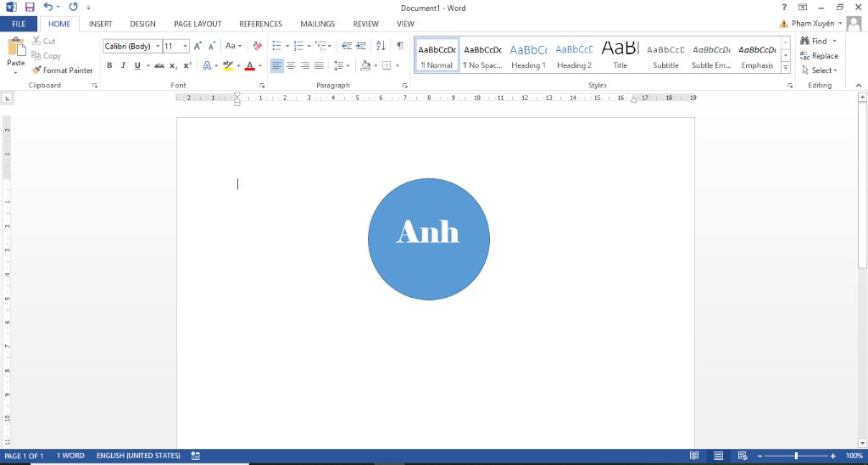This screenshot has width=868, height=465.
Task: Open line spacing options
Action: click(x=342, y=65)
